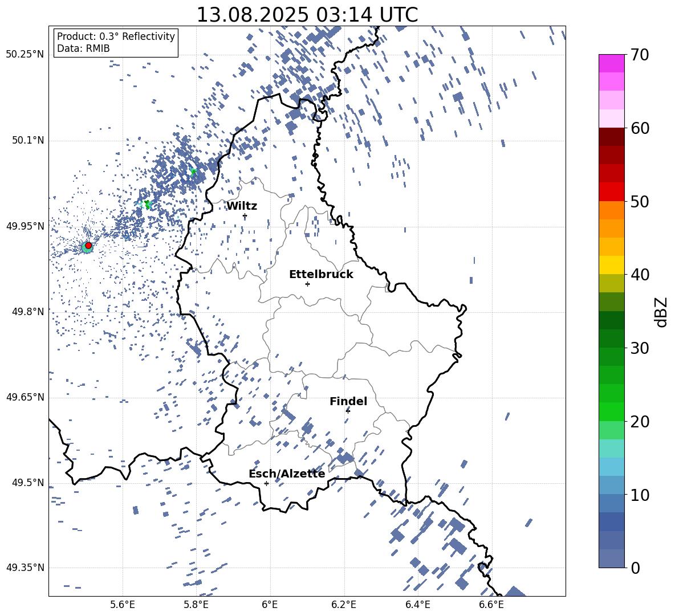Click the 49.35°N latitude label
675x616 pixels.
[25, 568]
